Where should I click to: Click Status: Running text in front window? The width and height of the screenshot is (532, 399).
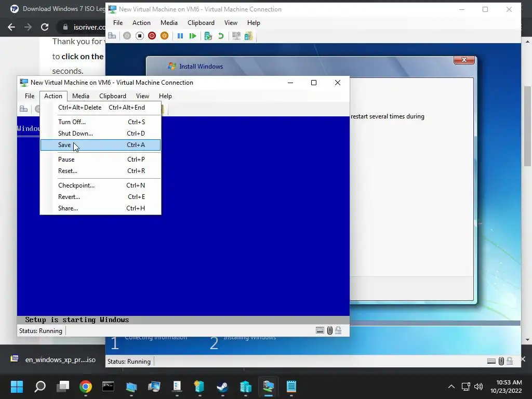pos(41,331)
